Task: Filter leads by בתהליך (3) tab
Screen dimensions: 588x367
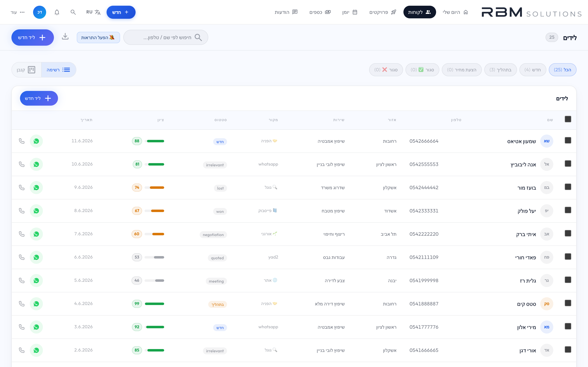Action: coord(500,70)
